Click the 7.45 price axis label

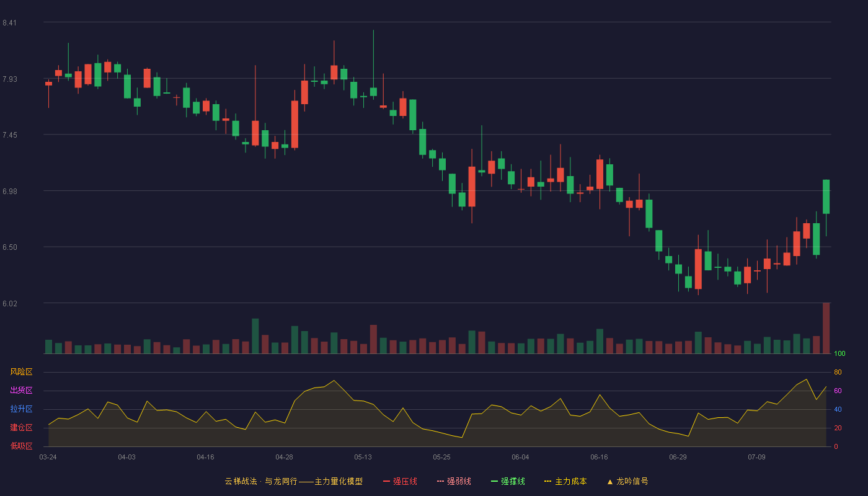pyautogui.click(x=9, y=135)
